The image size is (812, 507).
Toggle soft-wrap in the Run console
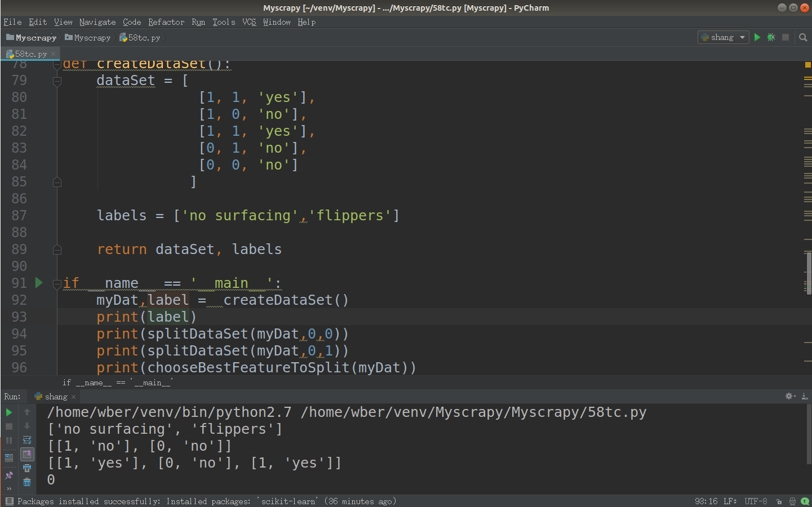pyautogui.click(x=27, y=440)
